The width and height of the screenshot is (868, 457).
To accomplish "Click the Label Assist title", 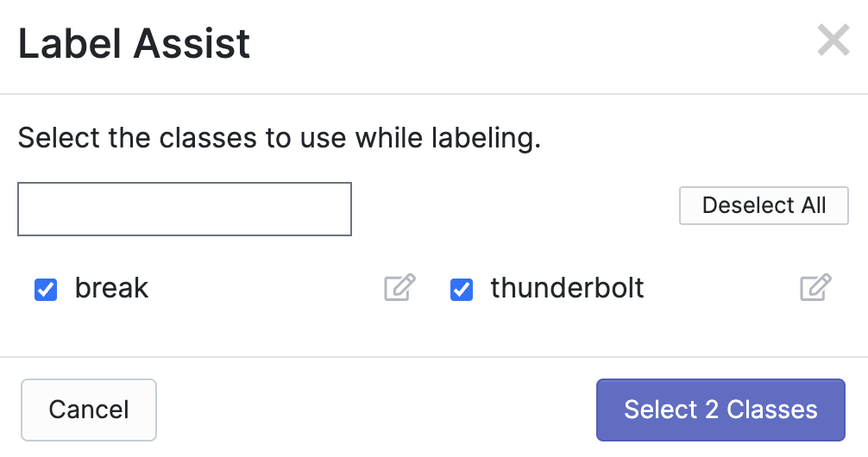I will [134, 43].
